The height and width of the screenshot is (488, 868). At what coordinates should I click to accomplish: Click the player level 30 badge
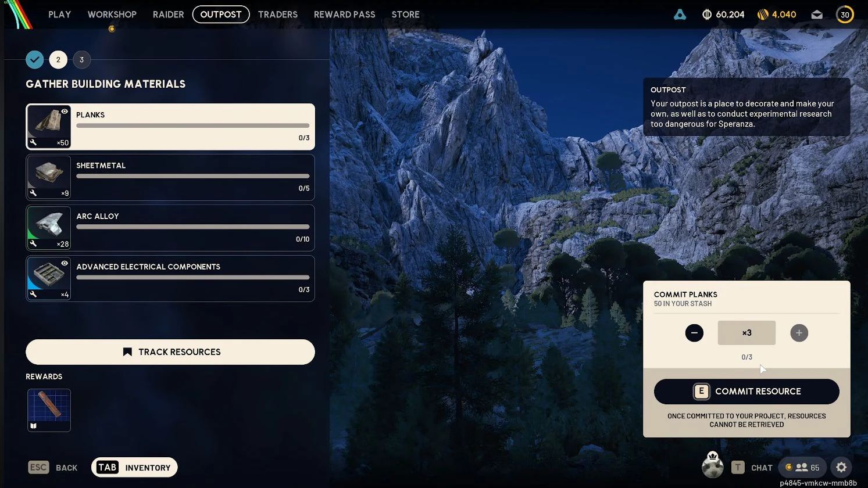click(845, 15)
